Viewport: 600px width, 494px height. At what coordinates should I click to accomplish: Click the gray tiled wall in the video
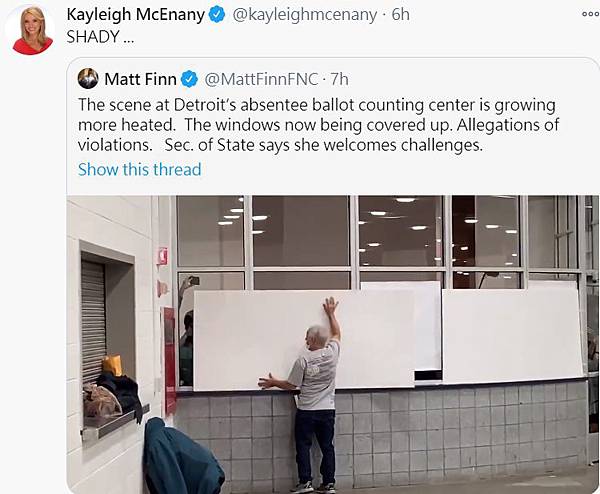click(450, 430)
